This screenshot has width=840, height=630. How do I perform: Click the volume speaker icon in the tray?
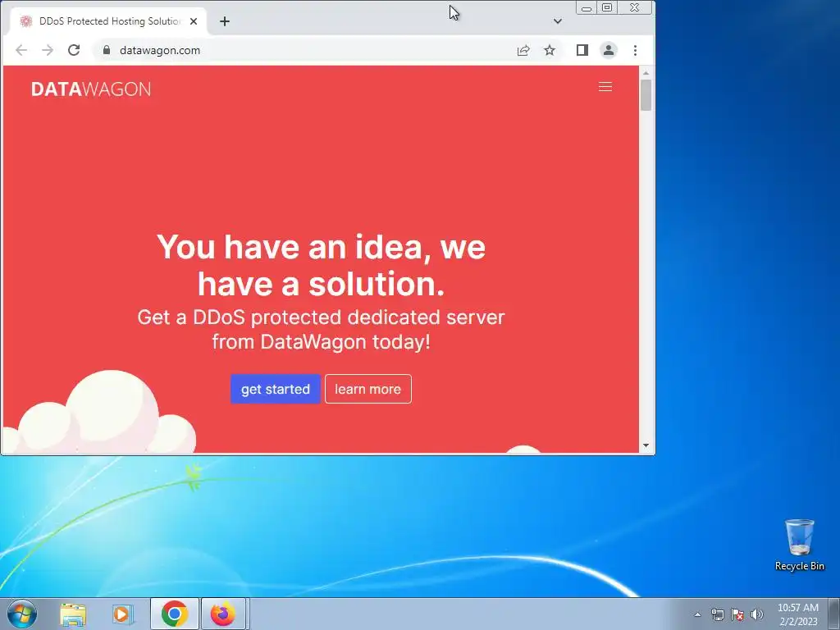coord(757,614)
